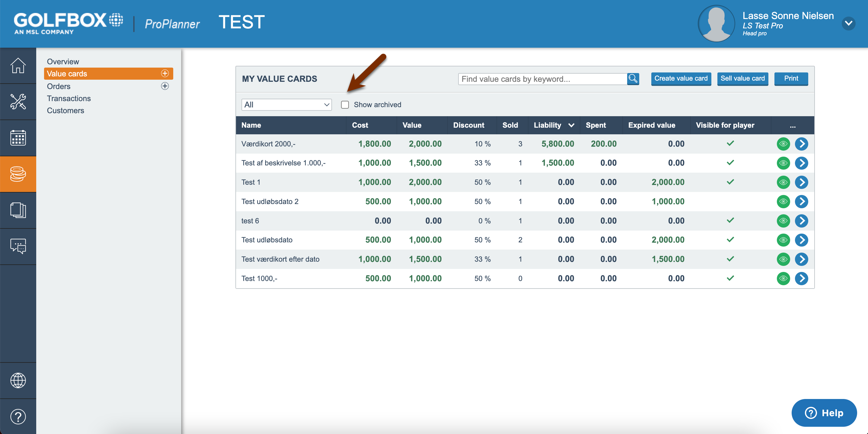Open arrow for Værdikort 2000,- row
Image resolution: width=868 pixels, height=434 pixels.
click(801, 144)
